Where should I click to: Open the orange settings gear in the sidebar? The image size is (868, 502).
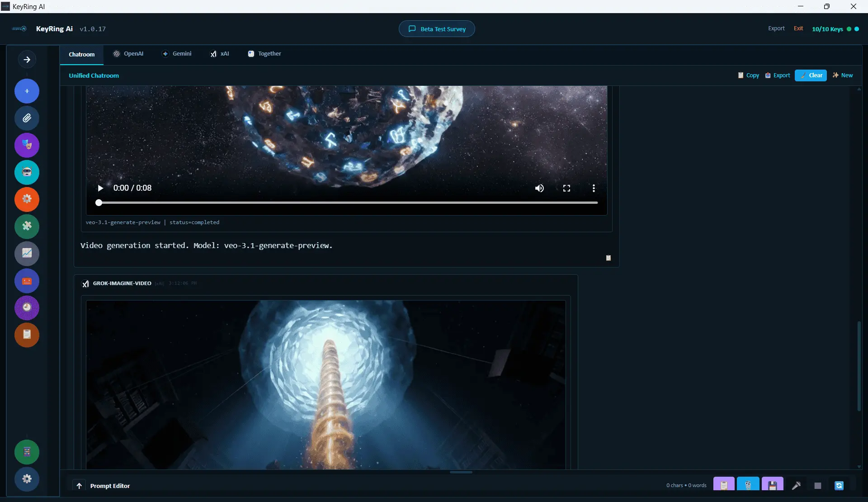click(27, 199)
